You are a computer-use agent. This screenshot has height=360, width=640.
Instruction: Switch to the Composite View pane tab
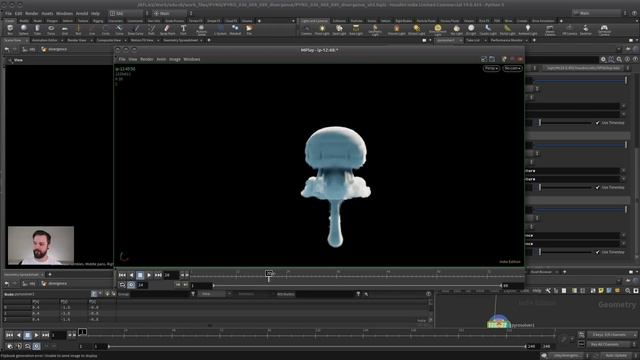109,40
